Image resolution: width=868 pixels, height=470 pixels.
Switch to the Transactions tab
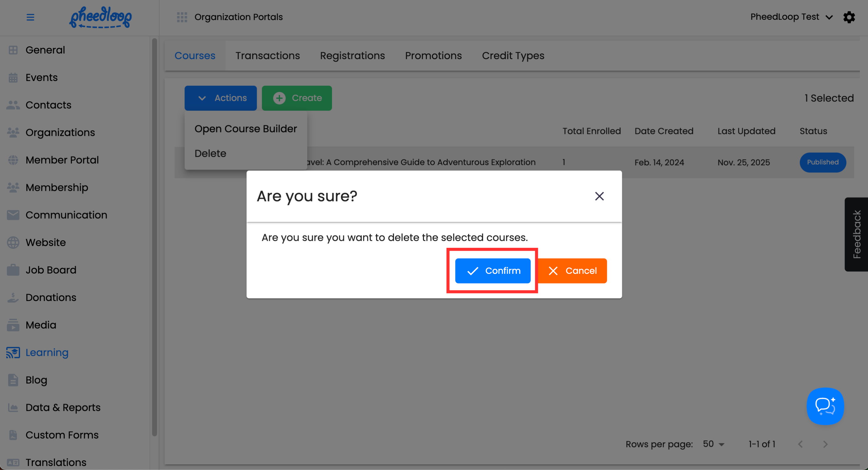pyautogui.click(x=267, y=56)
